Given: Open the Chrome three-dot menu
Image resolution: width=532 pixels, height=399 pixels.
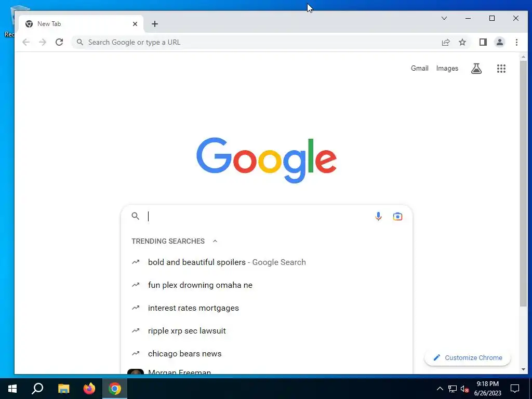Looking at the screenshot, I should click(516, 43).
